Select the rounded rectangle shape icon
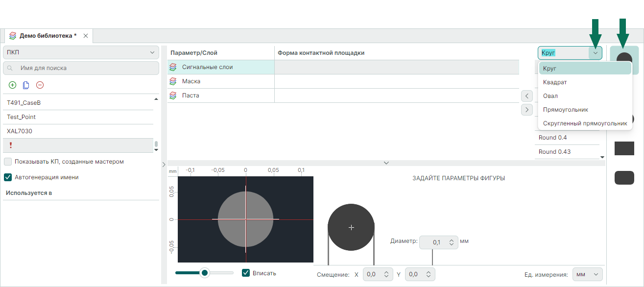 [x=624, y=178]
